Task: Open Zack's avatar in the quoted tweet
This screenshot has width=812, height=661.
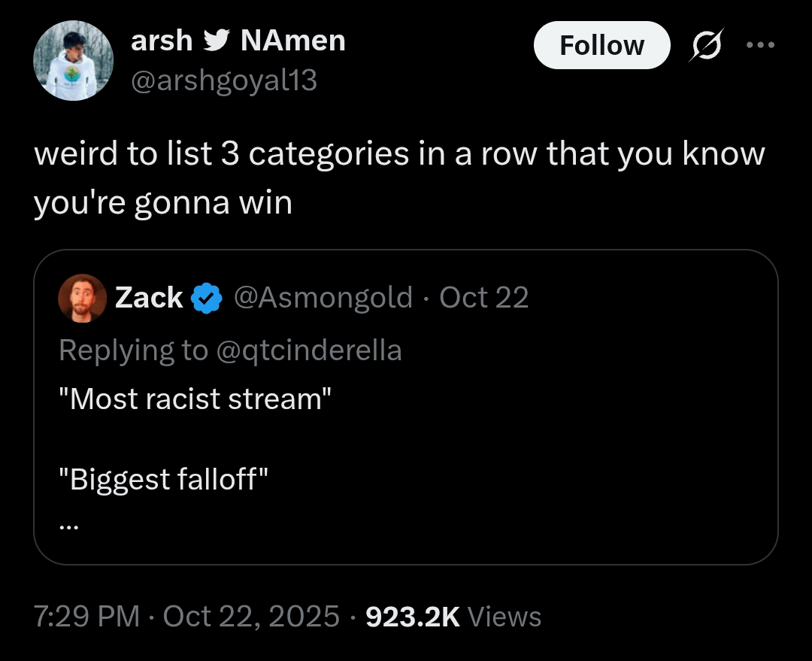Action: (x=83, y=298)
